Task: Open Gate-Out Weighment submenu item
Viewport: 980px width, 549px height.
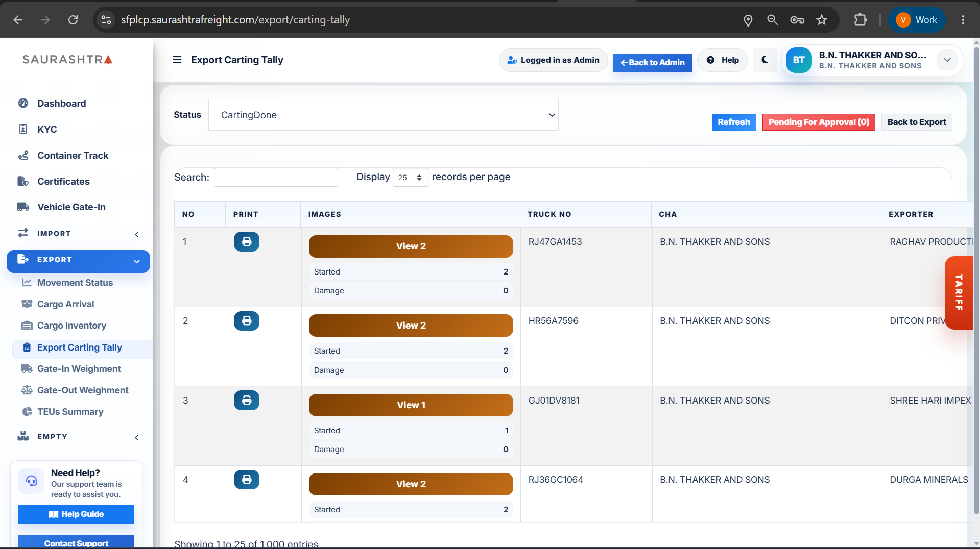Action: (x=83, y=390)
